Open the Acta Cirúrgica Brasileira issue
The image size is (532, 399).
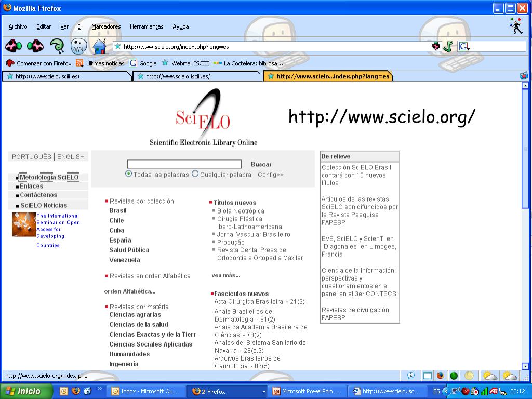point(259,302)
